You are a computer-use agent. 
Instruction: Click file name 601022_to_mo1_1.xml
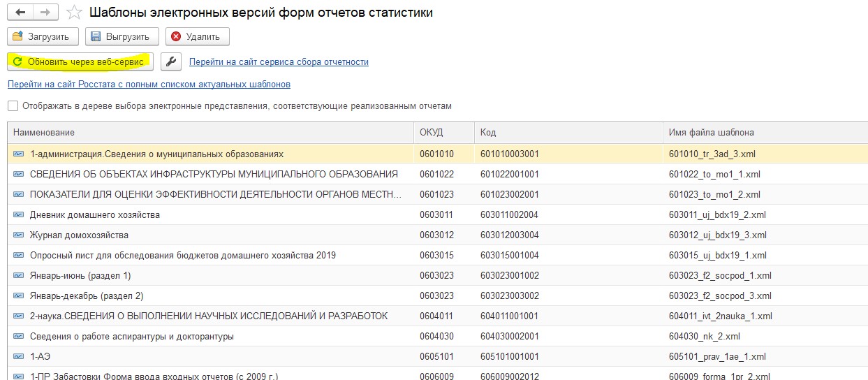pyautogui.click(x=714, y=174)
